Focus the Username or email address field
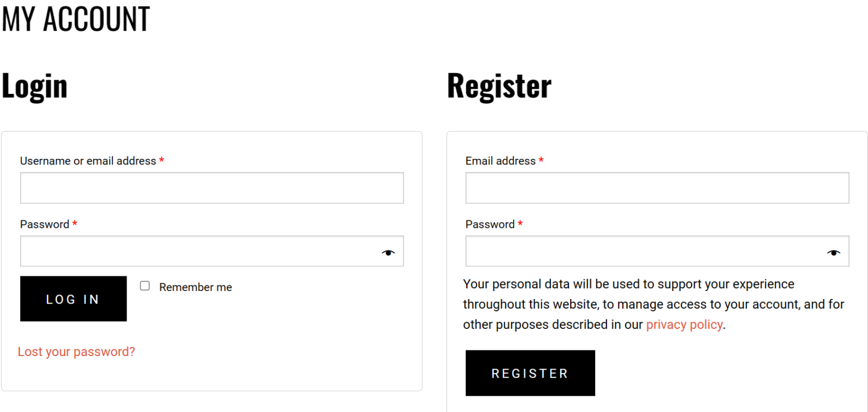 click(212, 188)
